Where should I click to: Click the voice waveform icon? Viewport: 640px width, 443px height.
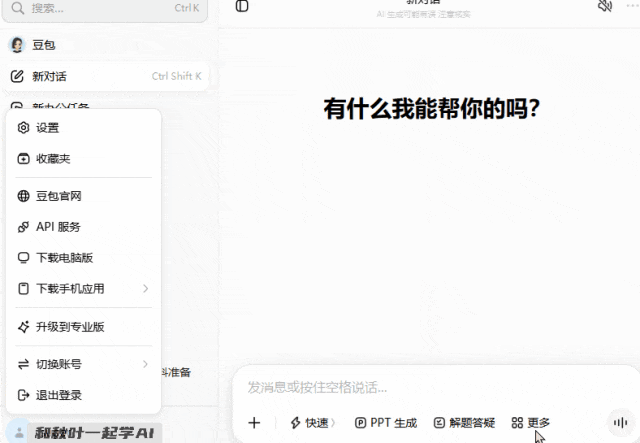620,423
